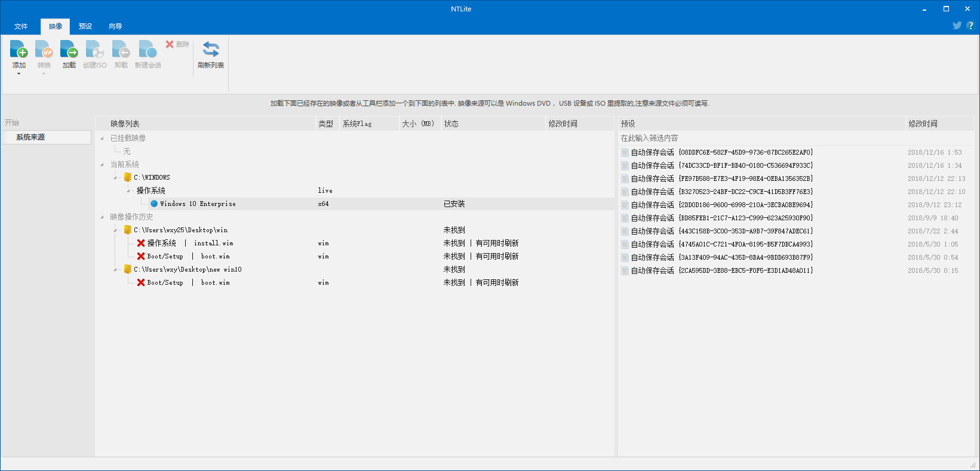This screenshot has width=980, height=471.
Task: Open the 添加 dropdown arrow
Action: (x=19, y=73)
